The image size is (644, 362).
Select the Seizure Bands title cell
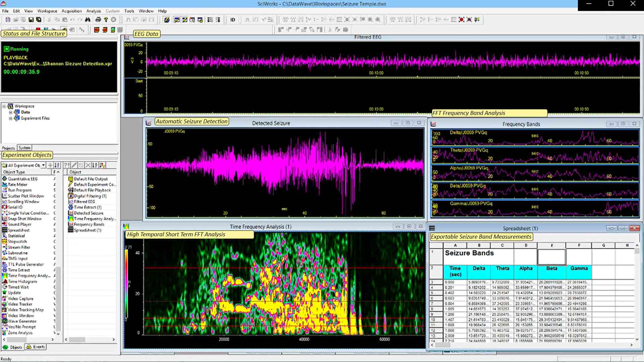(479, 257)
